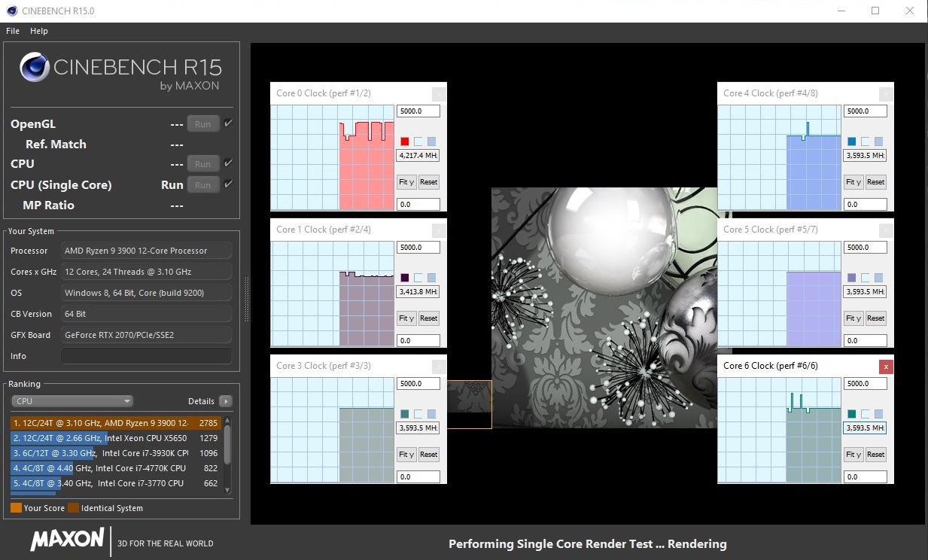Open the Help menu
Screen dimensions: 928x560
coord(39,31)
